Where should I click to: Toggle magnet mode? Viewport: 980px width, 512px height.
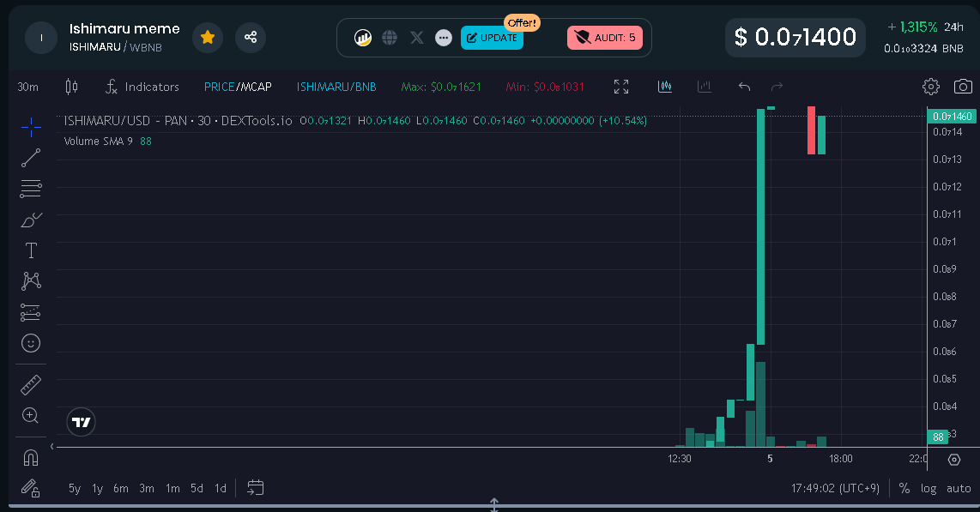pyautogui.click(x=31, y=458)
